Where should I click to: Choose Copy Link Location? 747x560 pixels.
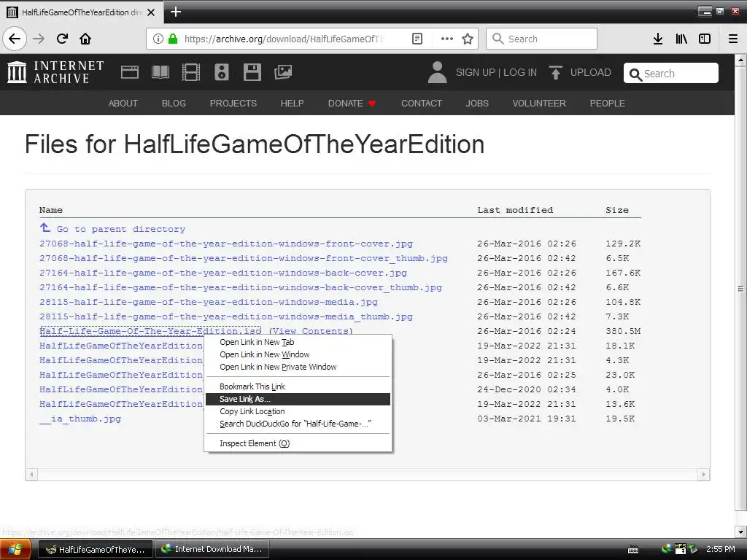[298, 411]
